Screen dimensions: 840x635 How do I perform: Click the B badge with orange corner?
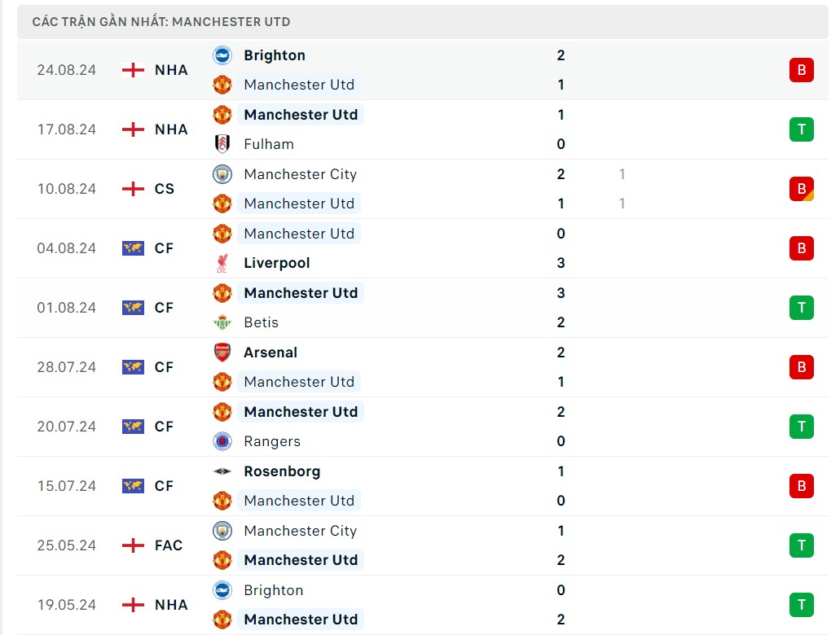(x=801, y=189)
